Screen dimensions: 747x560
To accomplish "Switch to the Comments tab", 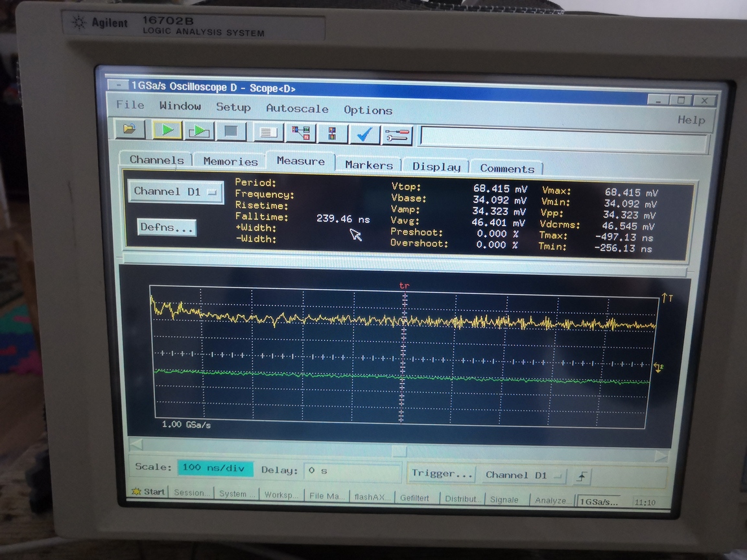I will point(507,169).
